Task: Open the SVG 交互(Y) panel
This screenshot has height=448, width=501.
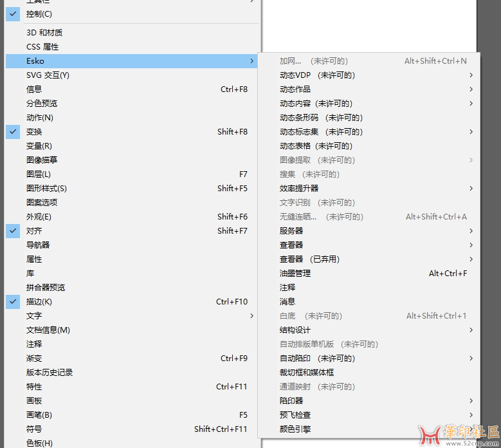Action: click(131, 75)
